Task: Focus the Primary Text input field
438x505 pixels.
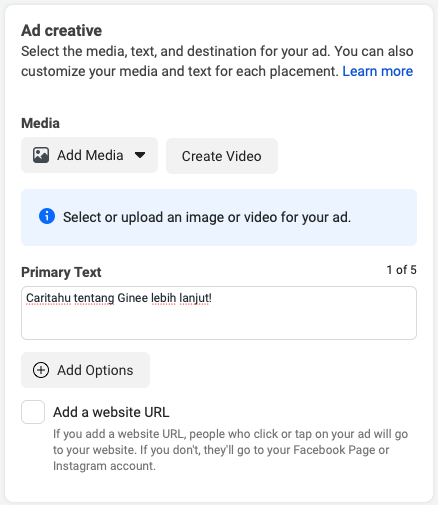Action: [x=219, y=313]
